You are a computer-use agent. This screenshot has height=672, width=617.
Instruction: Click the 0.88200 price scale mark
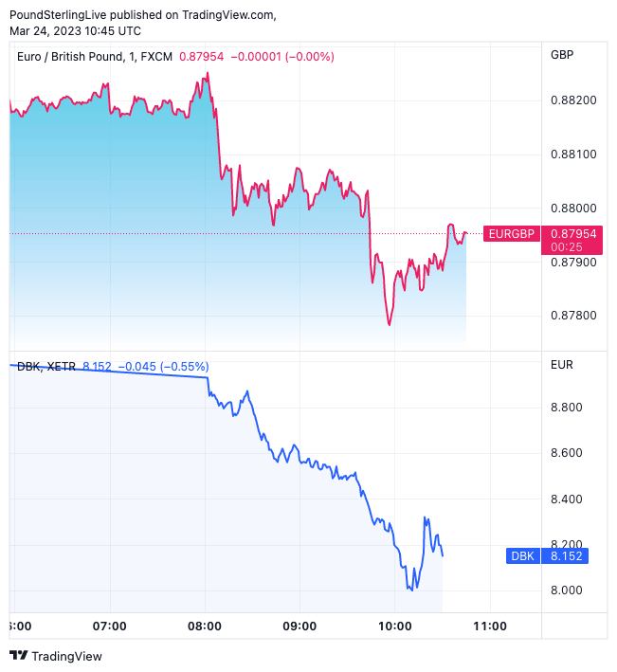pos(572,100)
